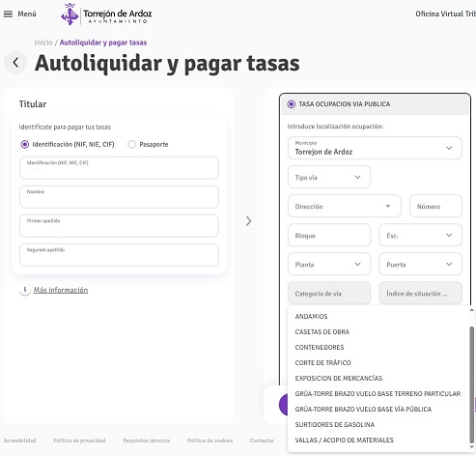Focus the Identificación (NIF, NIE, CIF) field

pos(119,168)
